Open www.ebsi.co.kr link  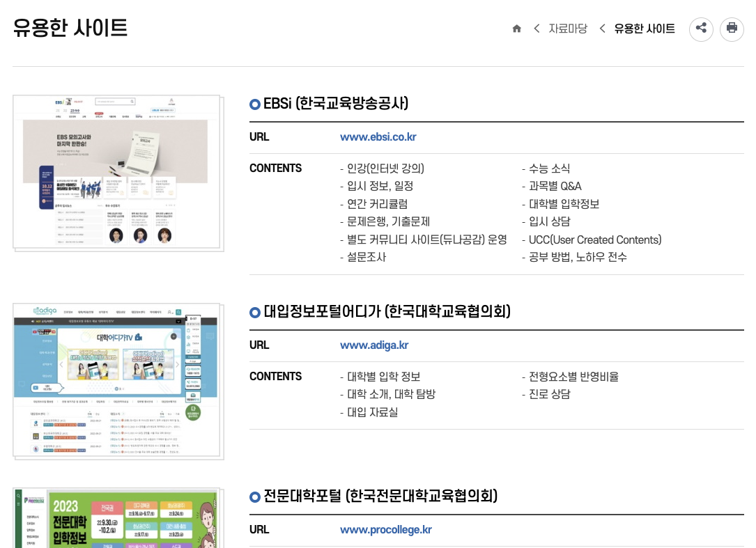[378, 137]
